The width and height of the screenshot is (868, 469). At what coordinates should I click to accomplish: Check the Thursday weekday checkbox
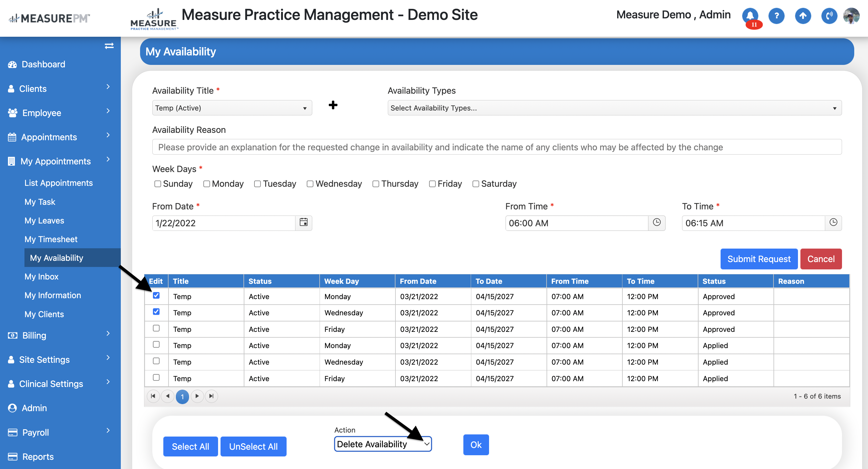[x=376, y=184]
